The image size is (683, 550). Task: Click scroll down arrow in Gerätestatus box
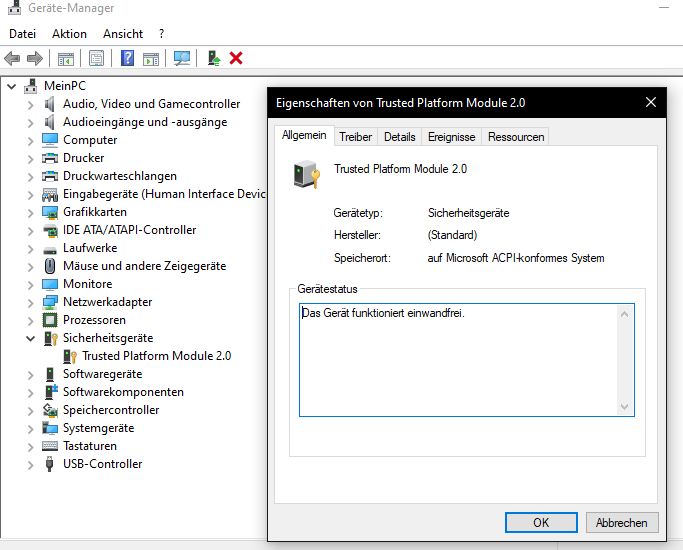tap(624, 407)
